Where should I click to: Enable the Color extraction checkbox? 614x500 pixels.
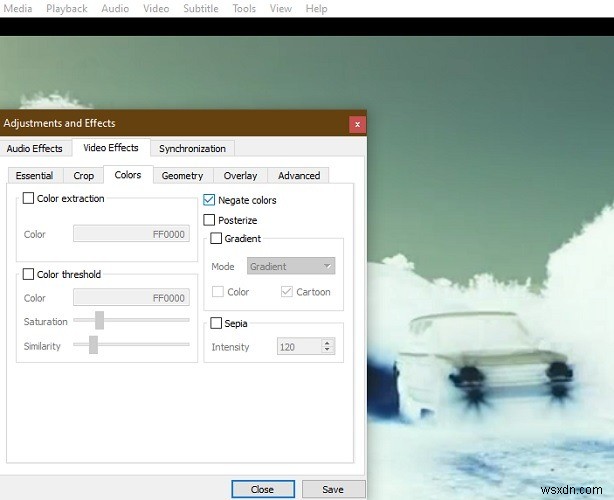tap(28, 198)
